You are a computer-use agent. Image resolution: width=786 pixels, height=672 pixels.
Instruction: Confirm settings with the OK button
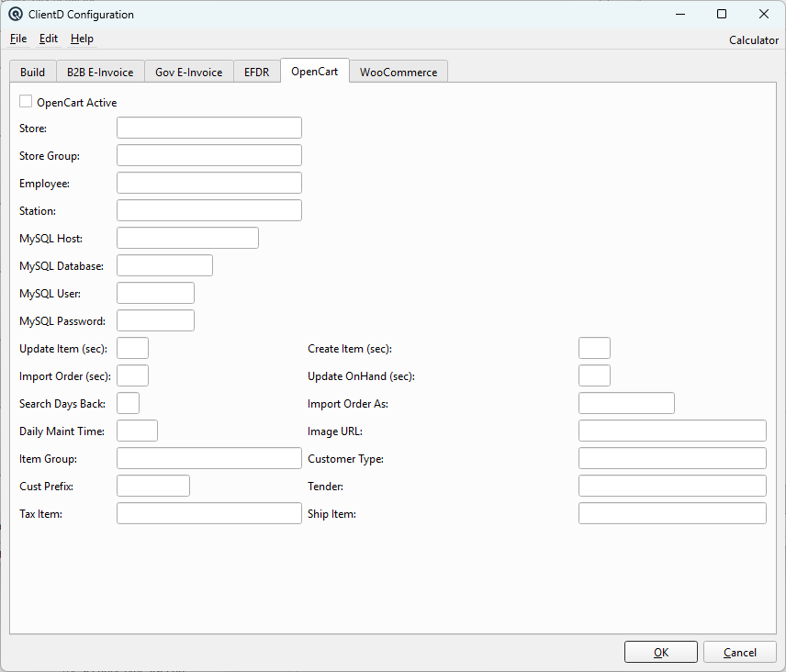[x=661, y=652]
